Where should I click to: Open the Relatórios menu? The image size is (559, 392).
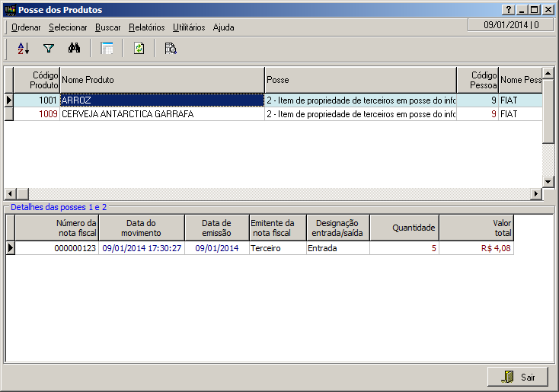tap(147, 27)
